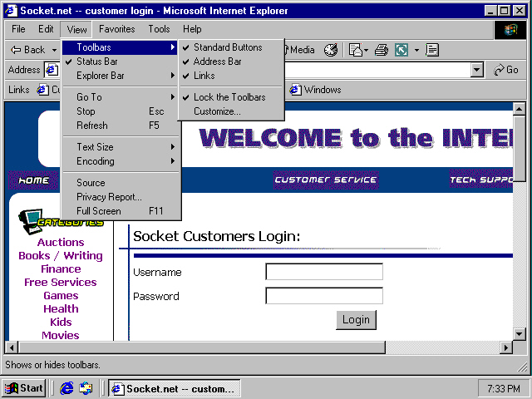Click the Login button
Image resolution: width=532 pixels, height=399 pixels.
click(357, 320)
